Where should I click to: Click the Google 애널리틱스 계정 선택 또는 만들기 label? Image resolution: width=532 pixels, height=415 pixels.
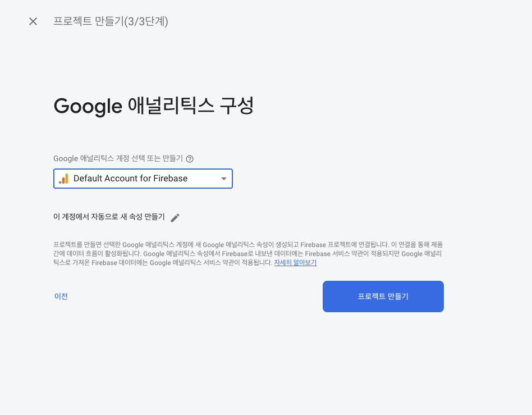(118, 158)
